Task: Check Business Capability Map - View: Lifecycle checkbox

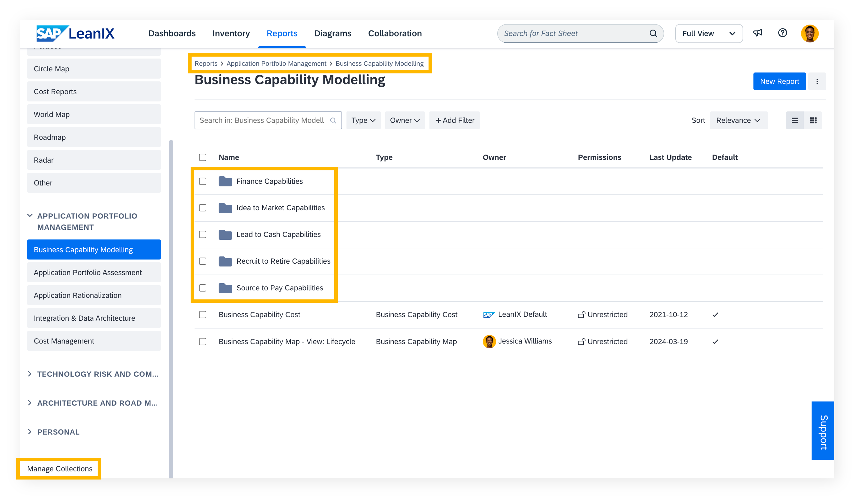Action: coord(202,341)
